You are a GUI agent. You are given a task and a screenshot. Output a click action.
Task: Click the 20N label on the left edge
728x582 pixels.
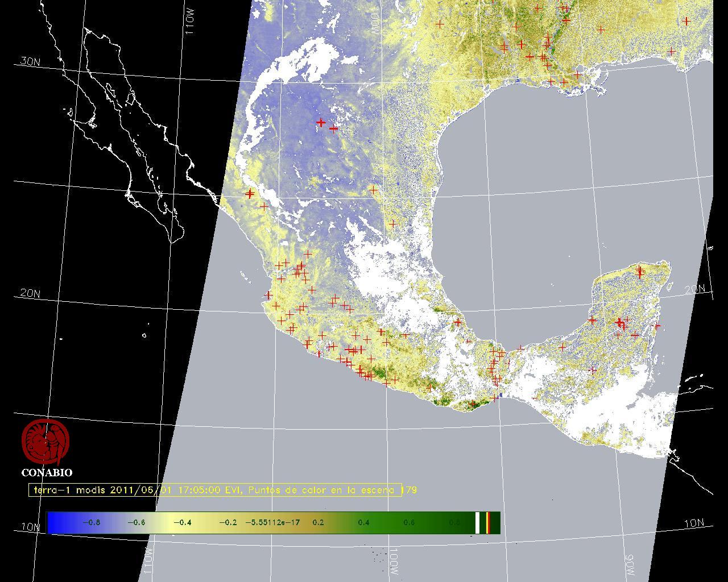30,293
